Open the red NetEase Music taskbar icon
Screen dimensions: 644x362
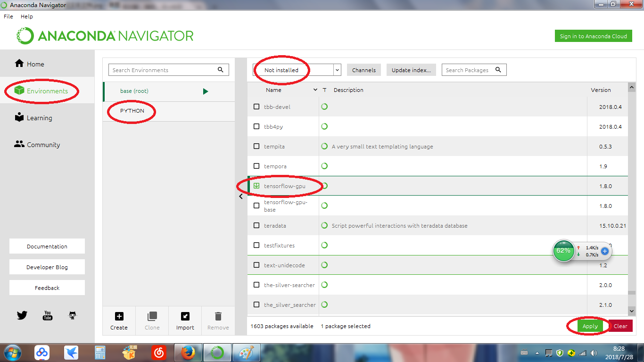point(159,353)
